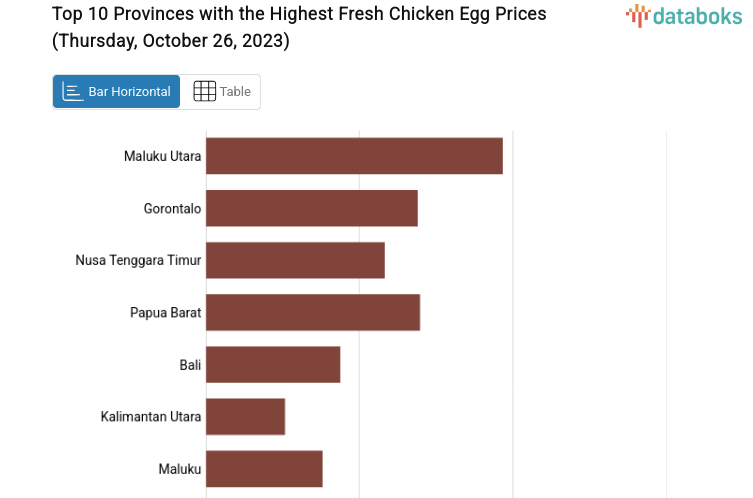Select the Maluku Utara bar
753x498 pixels.
(x=354, y=156)
